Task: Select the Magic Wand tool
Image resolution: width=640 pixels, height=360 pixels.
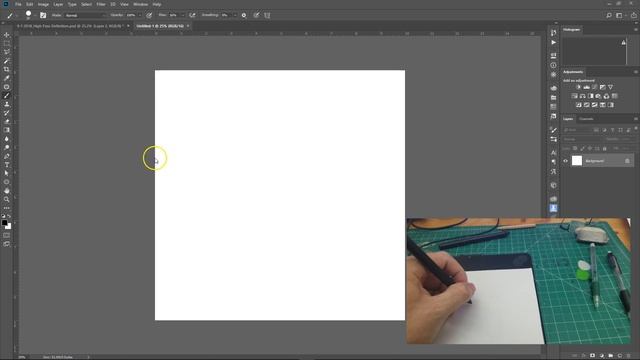Action: click(x=7, y=61)
